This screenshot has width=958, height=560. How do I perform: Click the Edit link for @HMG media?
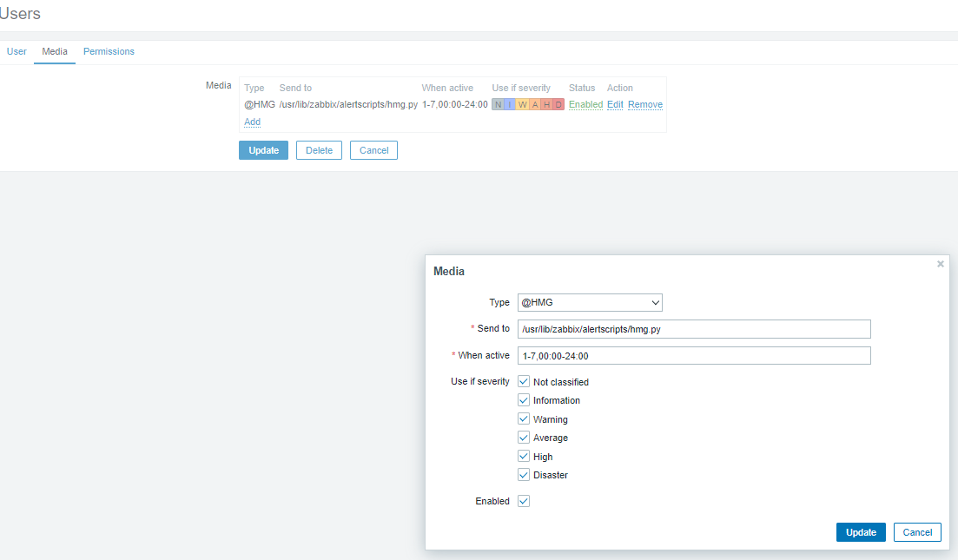tap(615, 104)
